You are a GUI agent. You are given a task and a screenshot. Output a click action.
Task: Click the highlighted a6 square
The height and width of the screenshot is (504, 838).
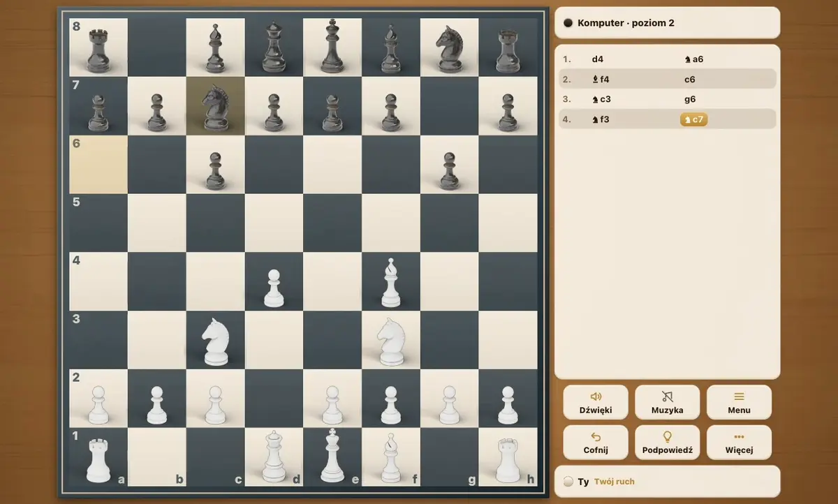pos(98,165)
